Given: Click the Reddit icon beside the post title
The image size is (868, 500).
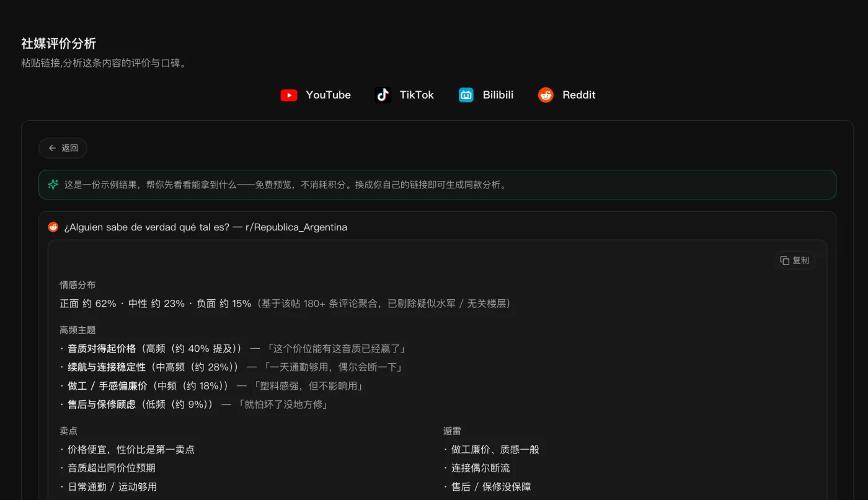Looking at the screenshot, I should pyautogui.click(x=53, y=227).
